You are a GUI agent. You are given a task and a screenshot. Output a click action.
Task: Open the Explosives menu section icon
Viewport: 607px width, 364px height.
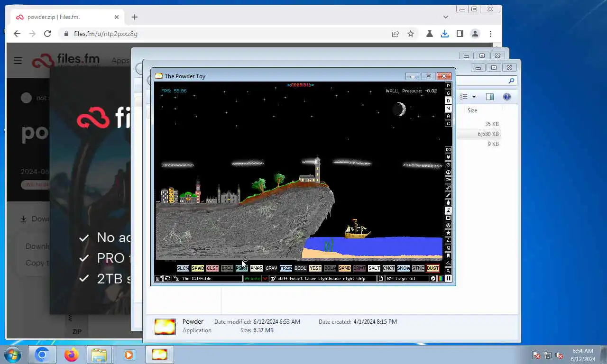tap(448, 187)
